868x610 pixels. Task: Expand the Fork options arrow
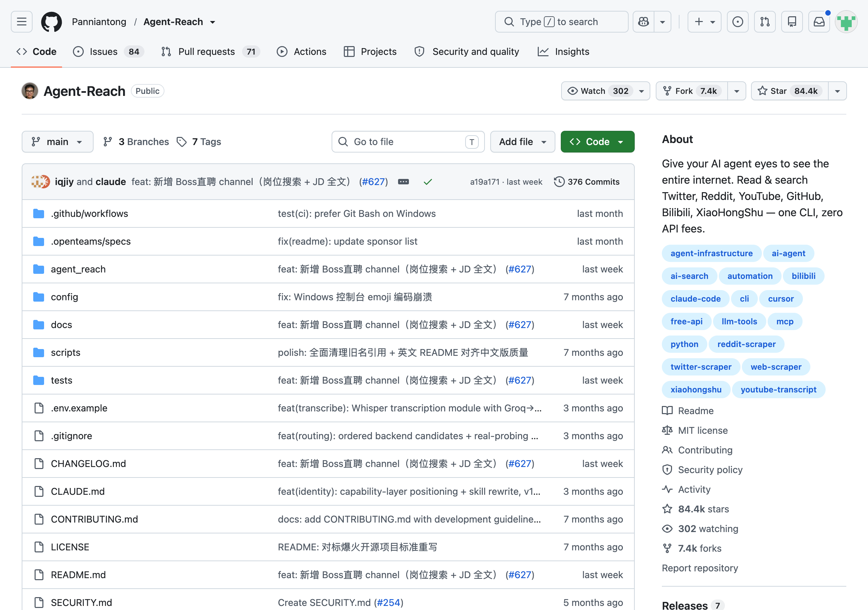point(737,91)
